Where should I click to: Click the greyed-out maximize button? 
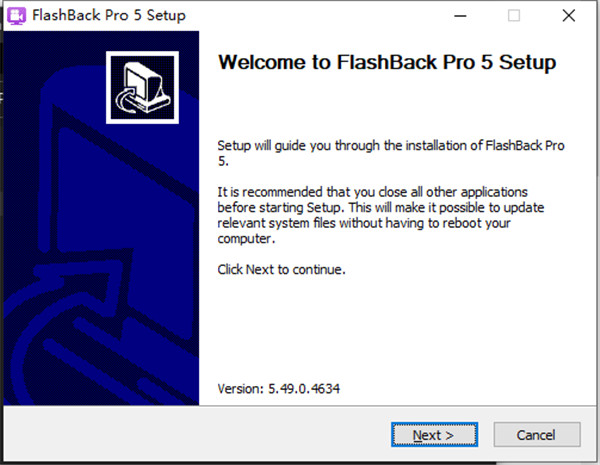[x=514, y=16]
